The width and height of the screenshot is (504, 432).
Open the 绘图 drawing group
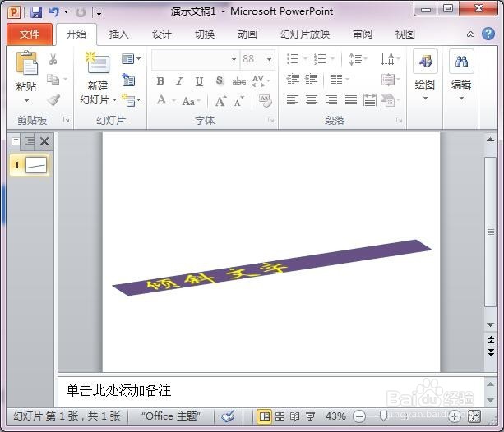425,76
